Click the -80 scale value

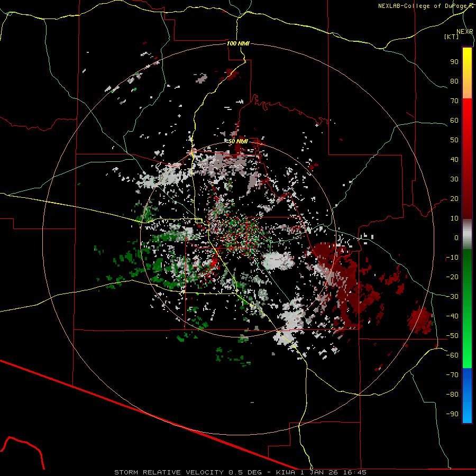[x=452, y=395]
